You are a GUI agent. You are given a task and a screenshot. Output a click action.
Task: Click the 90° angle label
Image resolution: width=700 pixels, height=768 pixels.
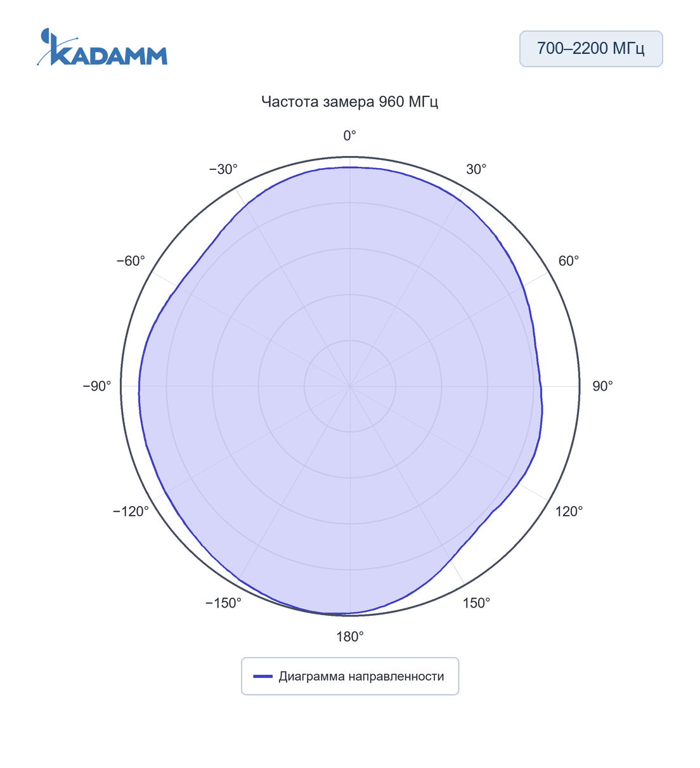[x=603, y=386]
